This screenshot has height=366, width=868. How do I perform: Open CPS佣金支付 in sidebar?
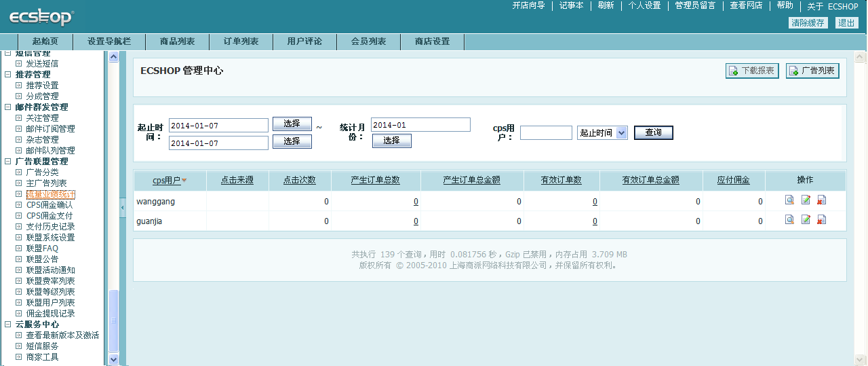click(50, 216)
